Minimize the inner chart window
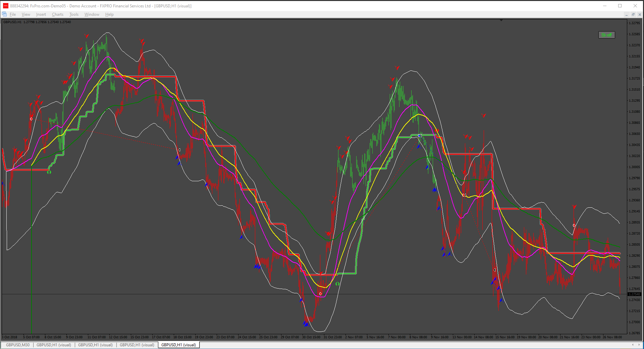 (626, 14)
